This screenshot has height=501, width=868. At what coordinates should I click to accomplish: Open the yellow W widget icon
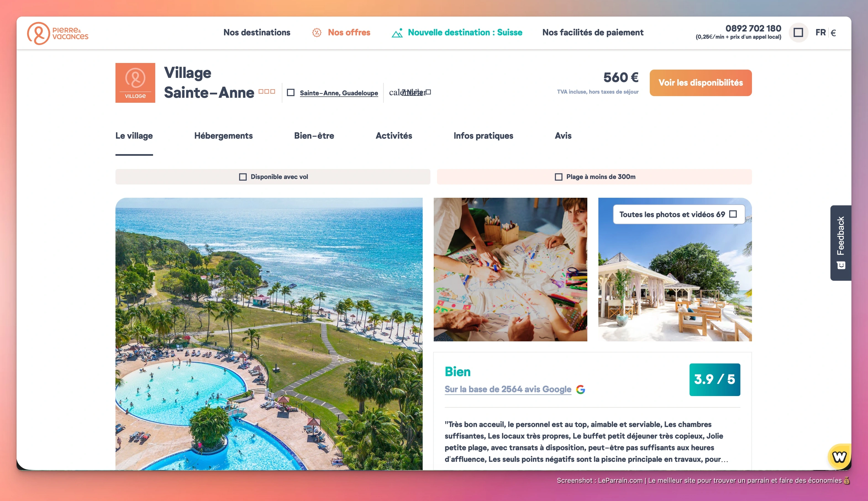839,456
